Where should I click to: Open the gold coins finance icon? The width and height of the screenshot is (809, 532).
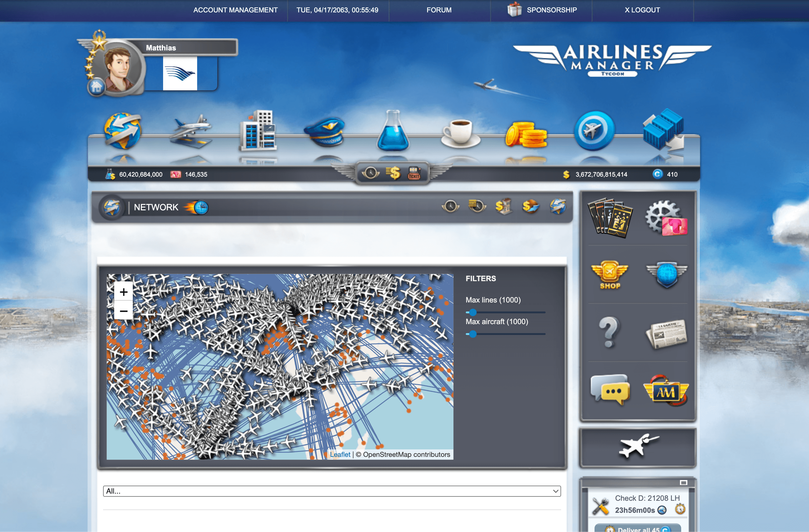click(526, 135)
